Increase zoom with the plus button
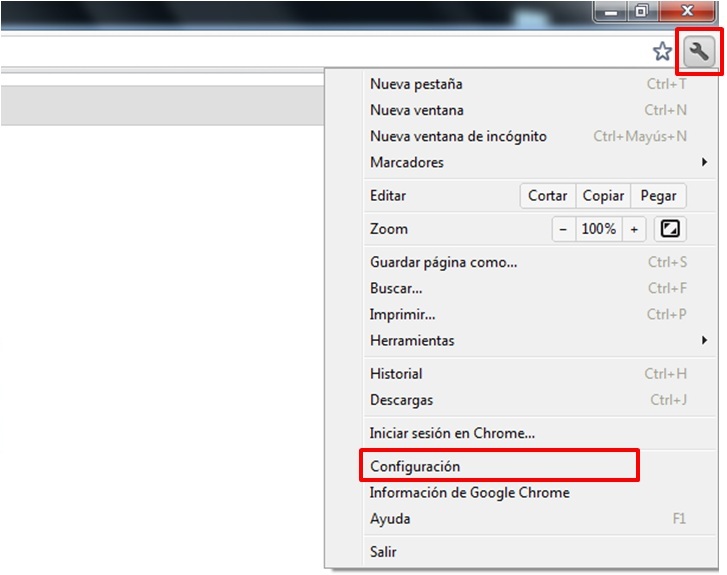Image resolution: width=727 pixels, height=575 pixels. click(x=633, y=229)
